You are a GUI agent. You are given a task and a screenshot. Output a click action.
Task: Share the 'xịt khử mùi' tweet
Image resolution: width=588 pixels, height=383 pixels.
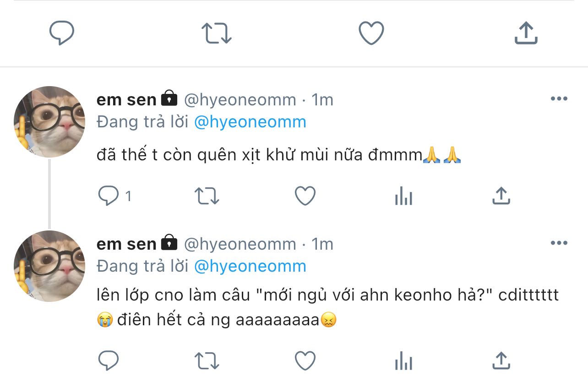click(x=501, y=197)
